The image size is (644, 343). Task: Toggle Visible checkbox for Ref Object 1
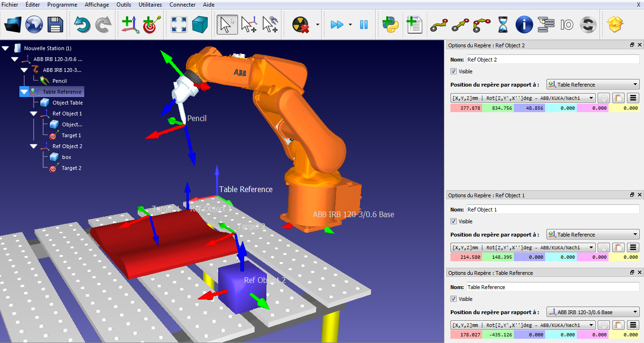pyautogui.click(x=453, y=221)
